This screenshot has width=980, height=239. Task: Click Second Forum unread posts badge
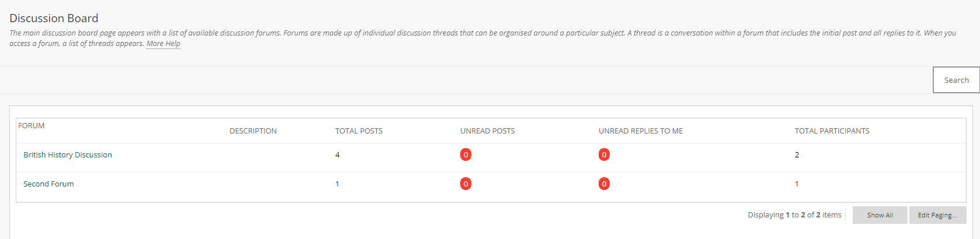(465, 184)
